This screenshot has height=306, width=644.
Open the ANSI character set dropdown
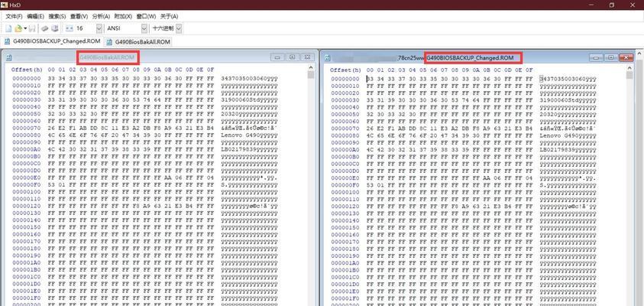click(144, 28)
